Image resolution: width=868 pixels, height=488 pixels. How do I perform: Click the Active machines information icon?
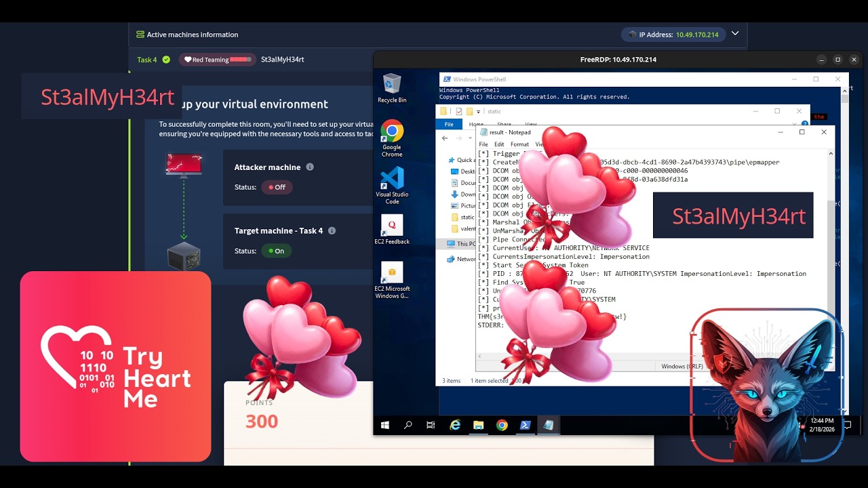(140, 35)
